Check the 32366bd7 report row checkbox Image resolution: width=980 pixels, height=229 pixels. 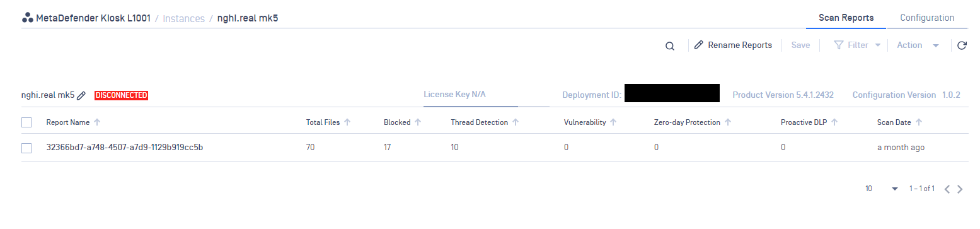26,148
